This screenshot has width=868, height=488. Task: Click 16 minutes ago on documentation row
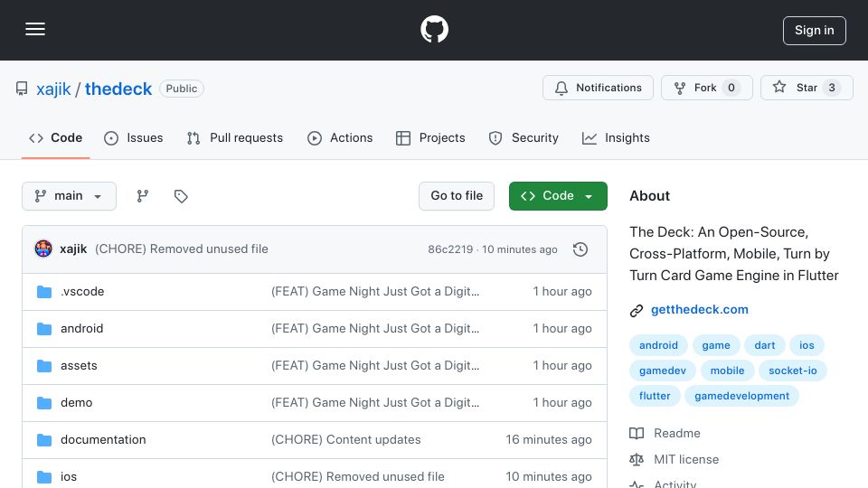pos(549,440)
